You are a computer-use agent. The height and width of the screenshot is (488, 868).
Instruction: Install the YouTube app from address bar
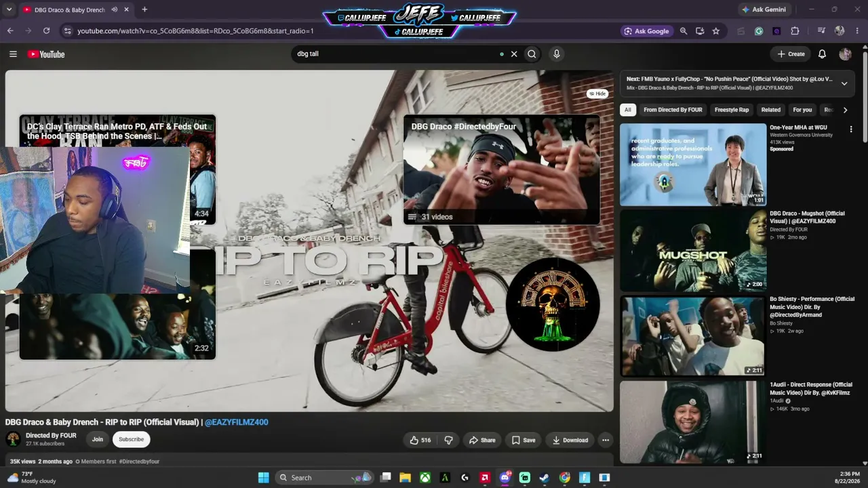[700, 30]
